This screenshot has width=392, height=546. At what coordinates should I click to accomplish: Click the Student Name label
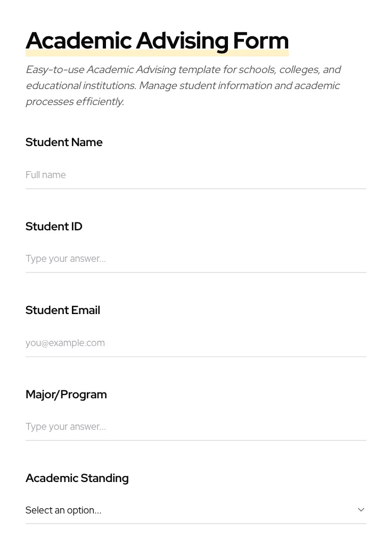click(64, 142)
